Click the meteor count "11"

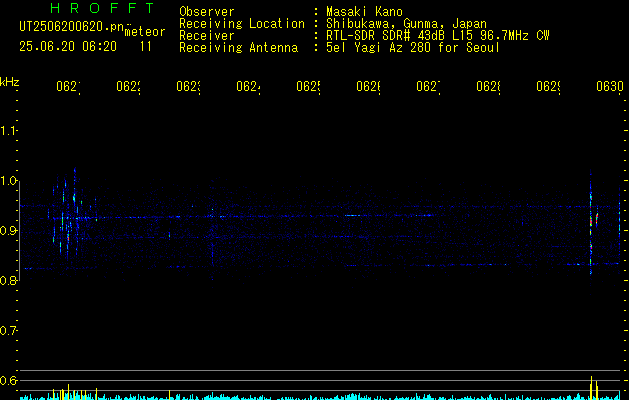[x=146, y=47]
